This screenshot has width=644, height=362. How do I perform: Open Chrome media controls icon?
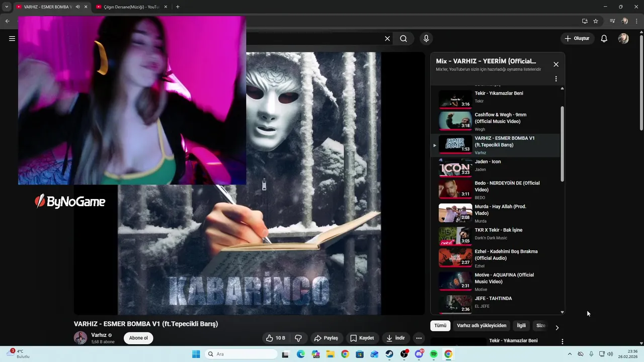612,21
